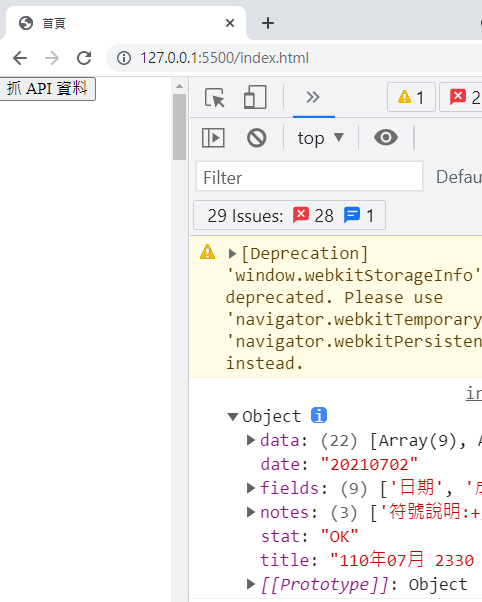Click the scrollbar up arrow
482x602 pixels.
coord(179,86)
